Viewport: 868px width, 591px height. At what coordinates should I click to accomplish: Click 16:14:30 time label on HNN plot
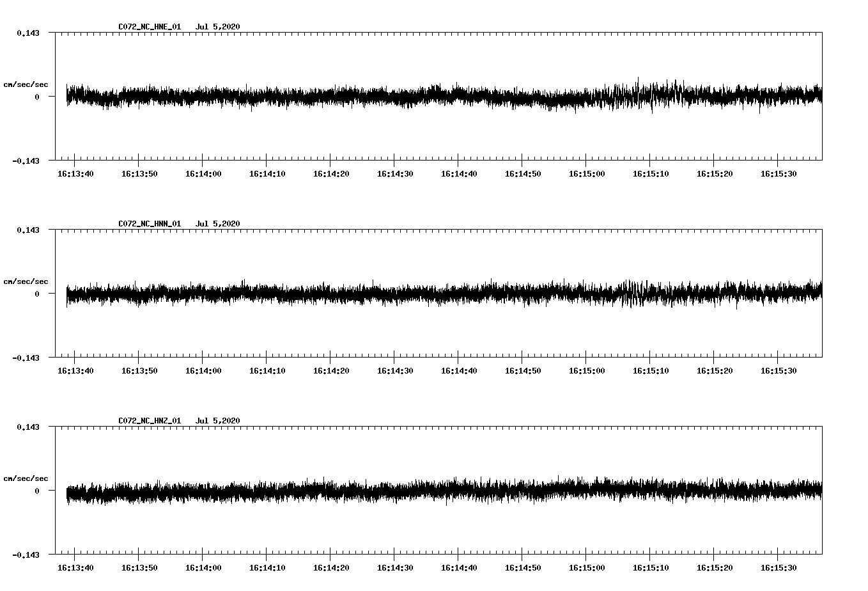[x=395, y=371]
